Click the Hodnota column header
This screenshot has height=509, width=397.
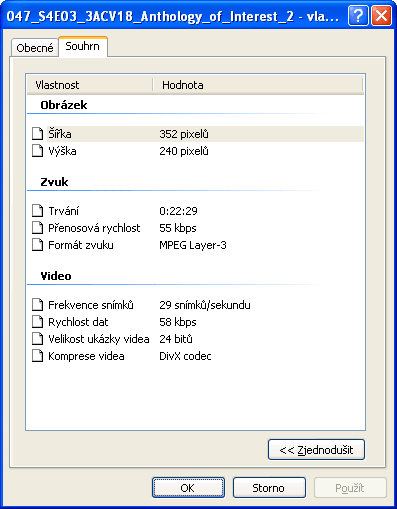click(x=258, y=85)
